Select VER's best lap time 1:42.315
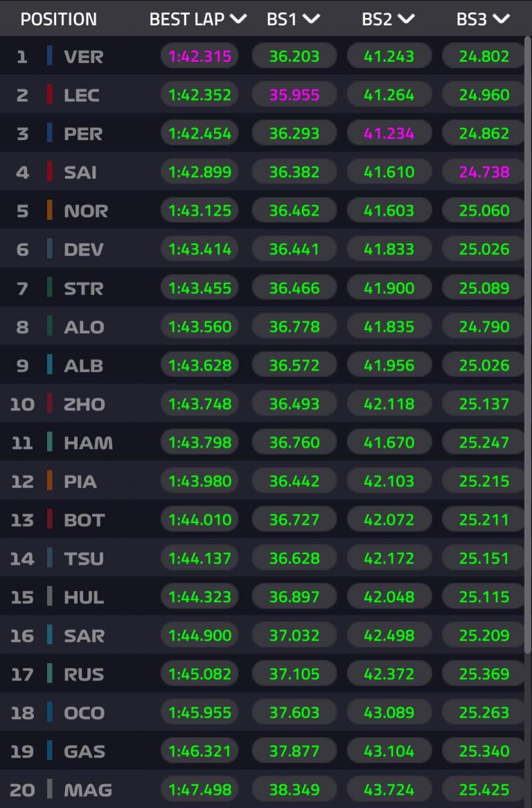The height and width of the screenshot is (808, 532). 199,56
